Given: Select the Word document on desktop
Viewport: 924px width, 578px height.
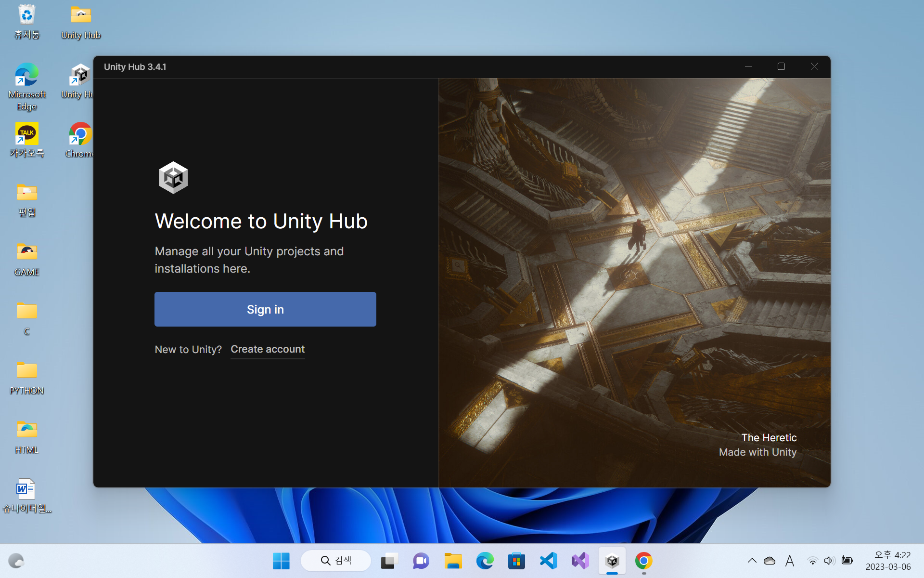Looking at the screenshot, I should pyautogui.click(x=27, y=496).
